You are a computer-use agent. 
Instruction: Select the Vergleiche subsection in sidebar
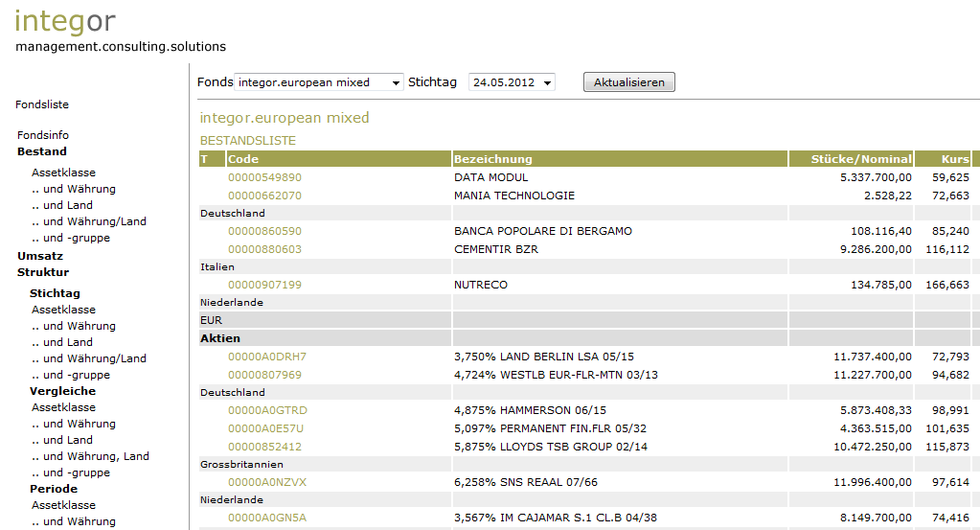click(62, 391)
